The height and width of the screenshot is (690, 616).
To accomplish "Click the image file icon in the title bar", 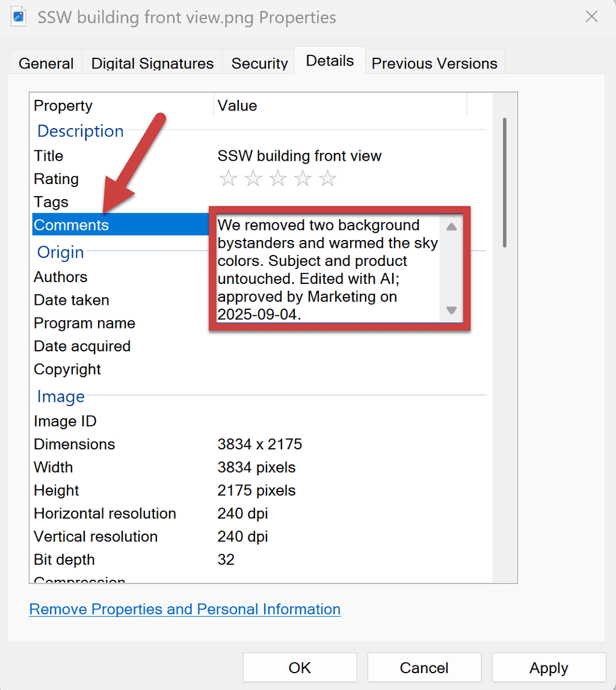I will [19, 17].
